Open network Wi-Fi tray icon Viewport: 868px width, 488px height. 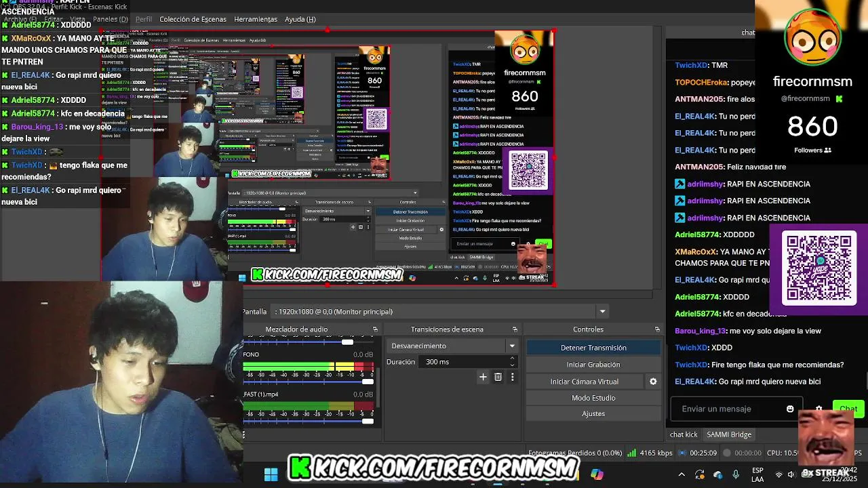(x=778, y=474)
